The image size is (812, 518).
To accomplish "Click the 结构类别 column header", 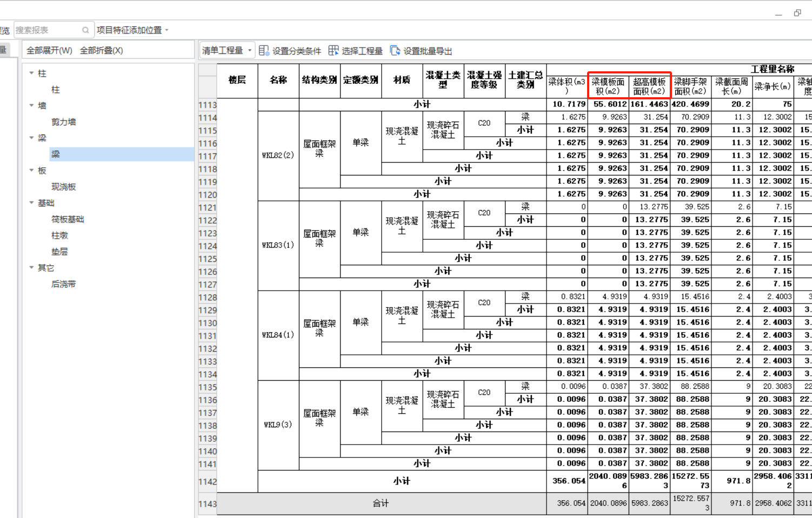I will [x=320, y=80].
